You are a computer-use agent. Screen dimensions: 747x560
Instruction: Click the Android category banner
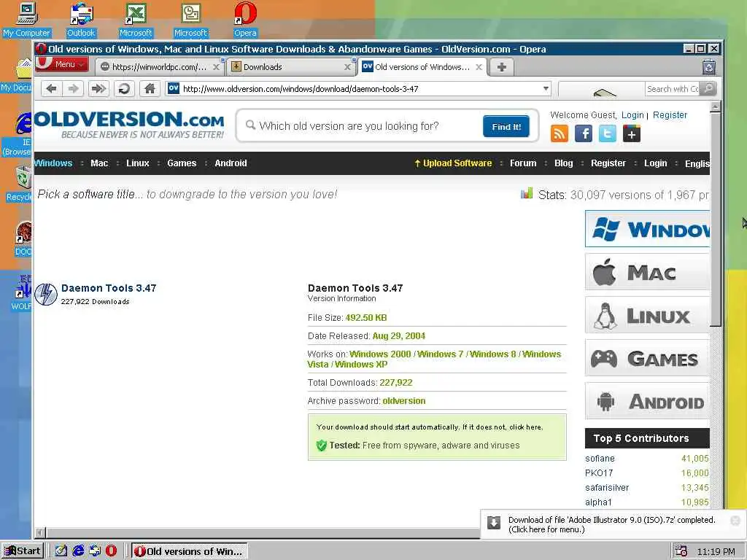(648, 402)
